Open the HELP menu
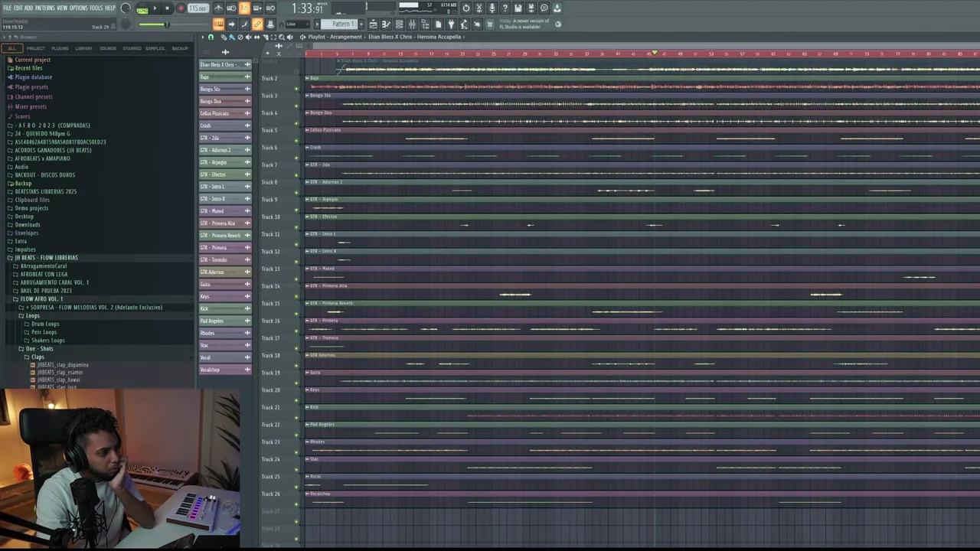This screenshot has width=980, height=551. 110,8
